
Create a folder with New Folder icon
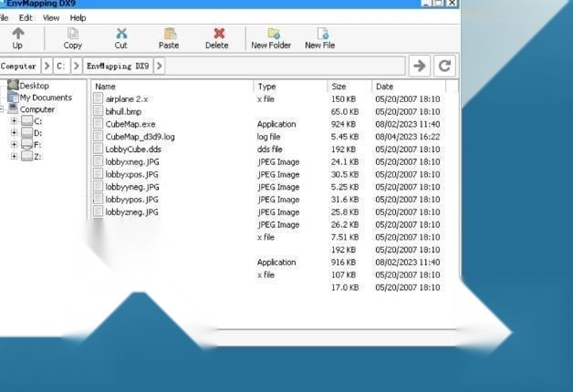coord(272,34)
